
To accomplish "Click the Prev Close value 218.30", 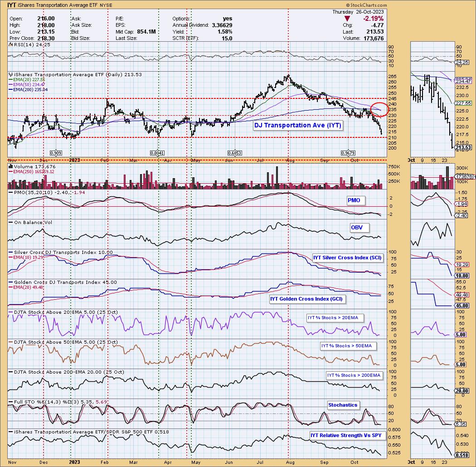I will (46, 38).
